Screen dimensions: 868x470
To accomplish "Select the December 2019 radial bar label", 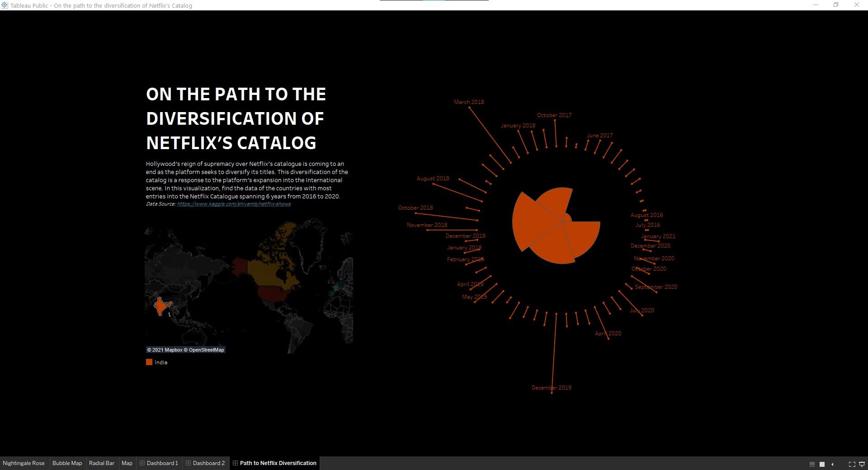I will (x=552, y=388).
